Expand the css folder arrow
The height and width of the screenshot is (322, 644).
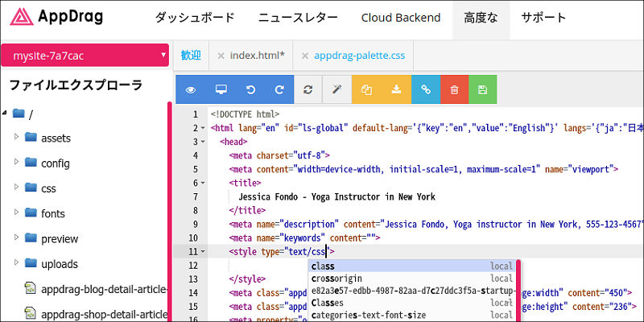click(16, 187)
